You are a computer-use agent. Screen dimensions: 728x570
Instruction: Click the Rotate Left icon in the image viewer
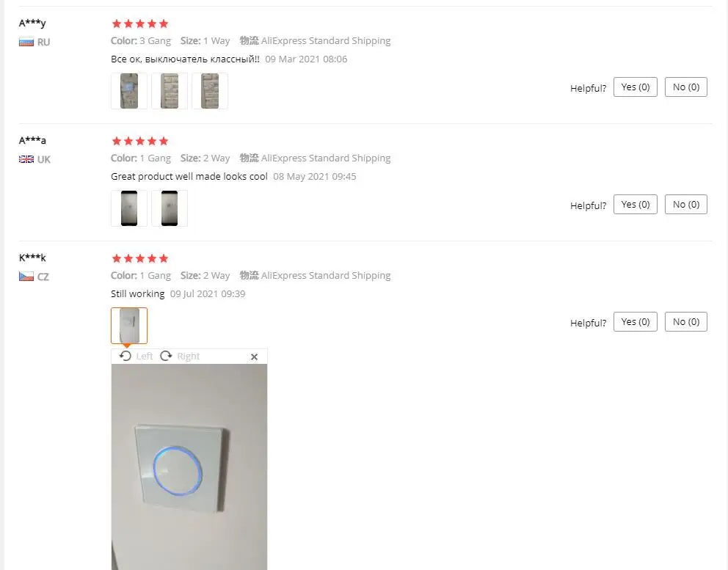(125, 356)
